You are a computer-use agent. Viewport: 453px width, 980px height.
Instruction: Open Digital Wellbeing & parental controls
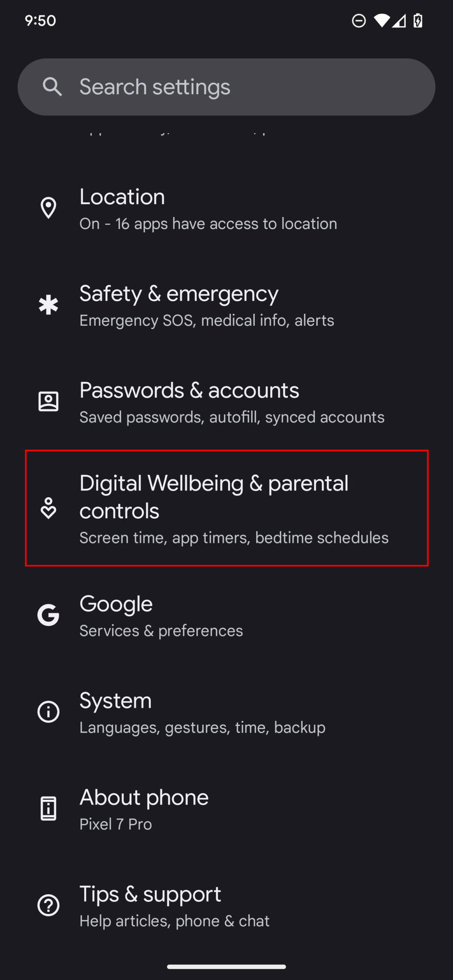pyautogui.click(x=227, y=508)
